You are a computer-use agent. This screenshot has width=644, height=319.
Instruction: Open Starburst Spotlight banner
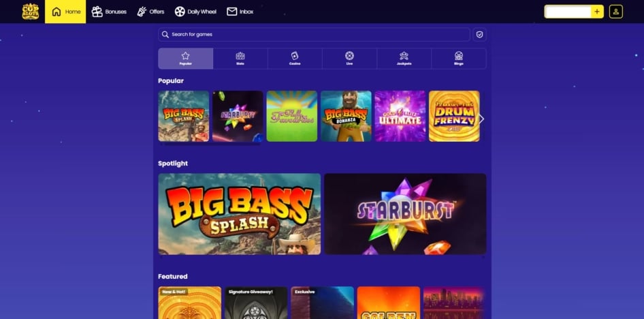pos(405,214)
